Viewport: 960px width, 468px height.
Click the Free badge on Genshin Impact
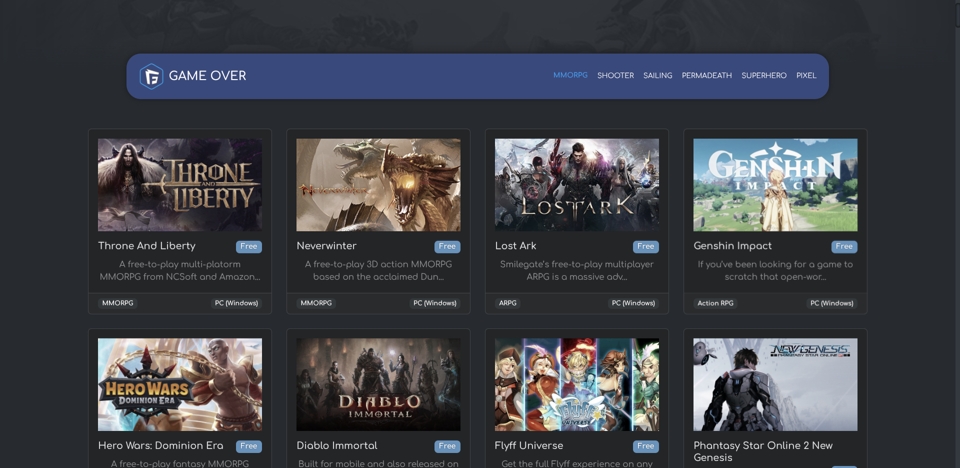pos(844,246)
